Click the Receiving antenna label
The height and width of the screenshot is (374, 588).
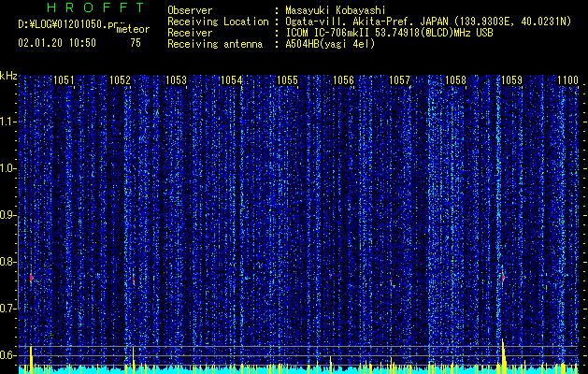(215, 44)
